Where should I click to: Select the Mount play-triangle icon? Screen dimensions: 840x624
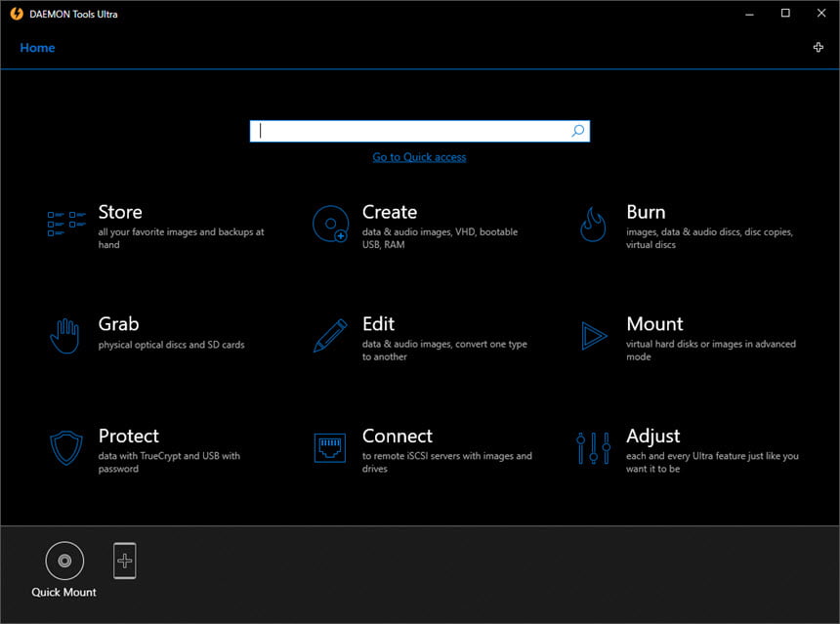pos(594,336)
